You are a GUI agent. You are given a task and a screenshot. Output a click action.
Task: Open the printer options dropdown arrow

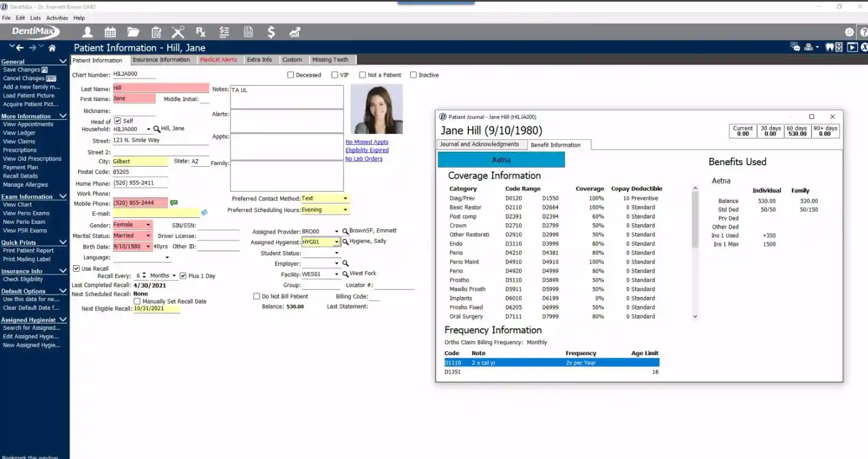817,47
